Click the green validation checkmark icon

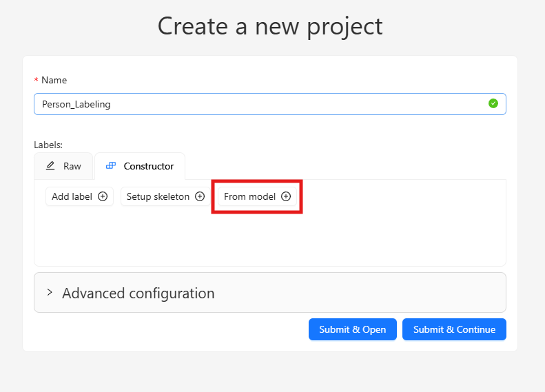pos(493,103)
